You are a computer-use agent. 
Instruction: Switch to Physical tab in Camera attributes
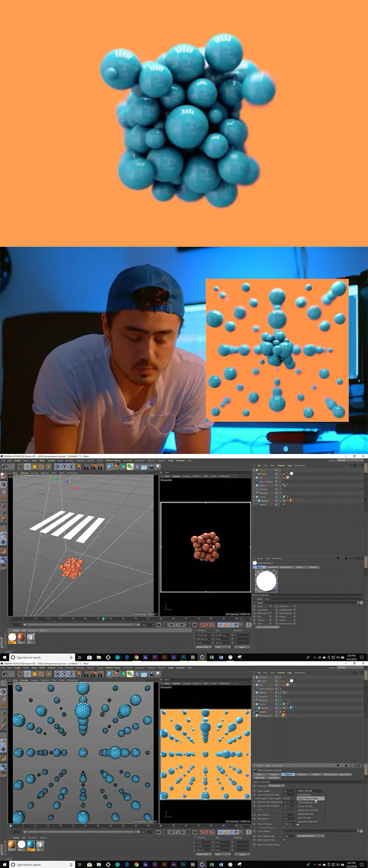(x=302, y=774)
